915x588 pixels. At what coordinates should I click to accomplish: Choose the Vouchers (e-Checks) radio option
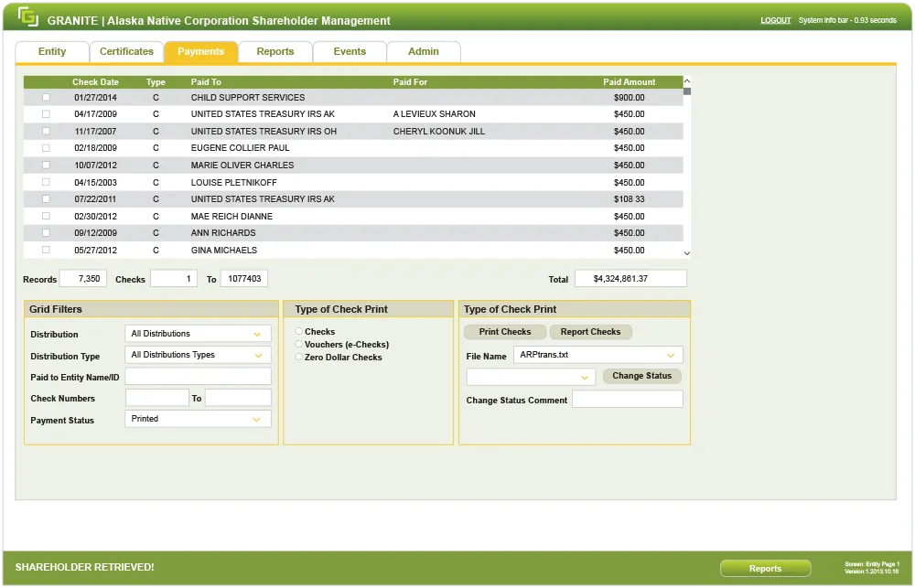(x=299, y=345)
